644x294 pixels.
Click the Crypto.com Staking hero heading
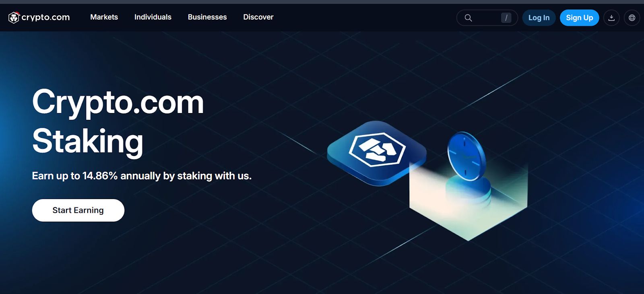coord(118,121)
